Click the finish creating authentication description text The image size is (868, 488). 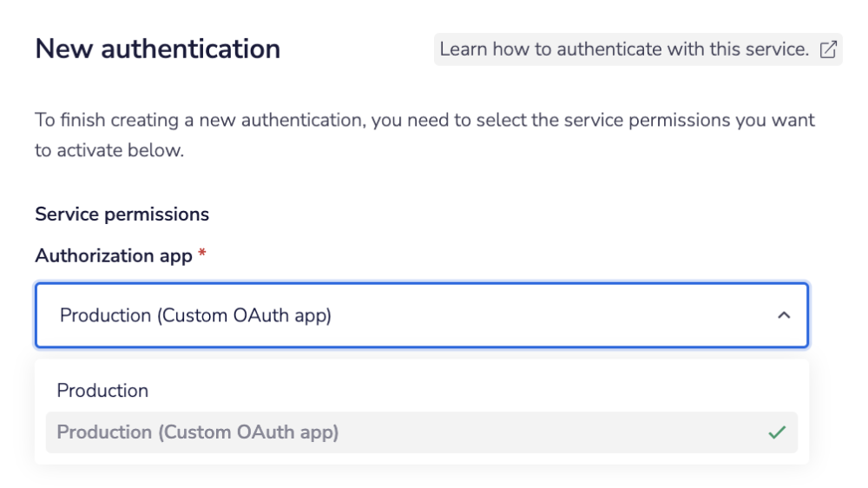click(424, 135)
